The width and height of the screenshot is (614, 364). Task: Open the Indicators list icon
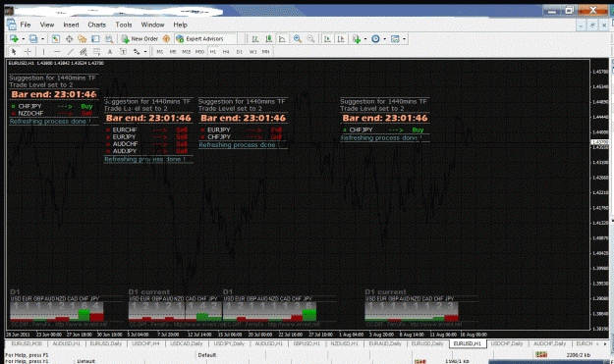(x=356, y=38)
